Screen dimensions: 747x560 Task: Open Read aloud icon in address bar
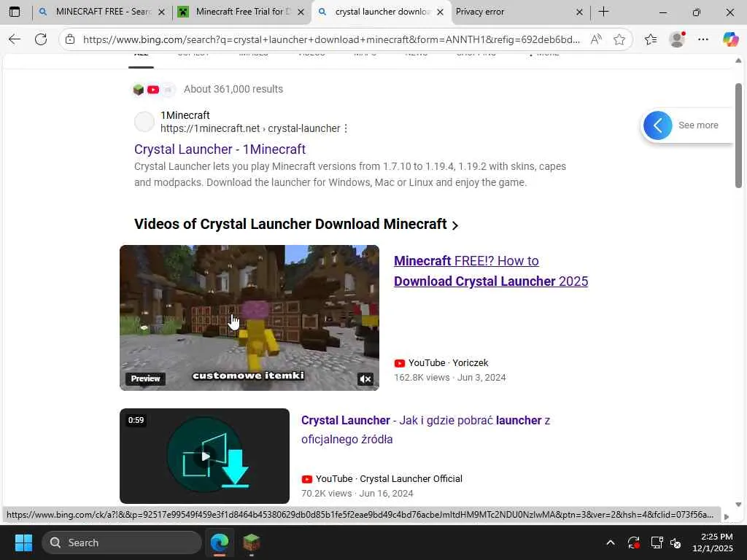click(x=596, y=39)
